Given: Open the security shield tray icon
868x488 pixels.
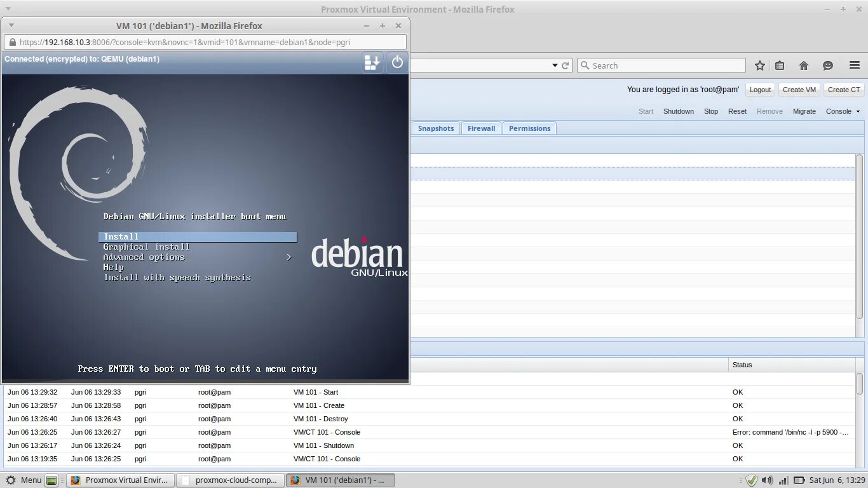Looking at the screenshot, I should [752, 480].
